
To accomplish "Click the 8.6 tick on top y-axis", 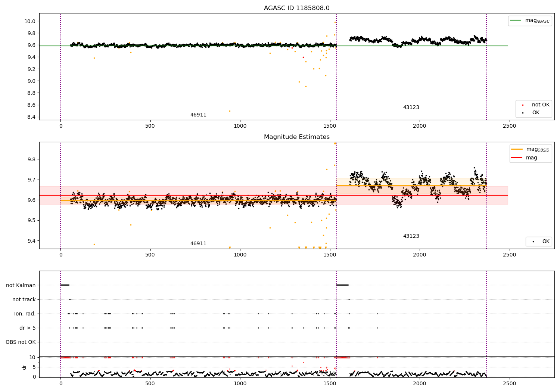I will 31,105.
